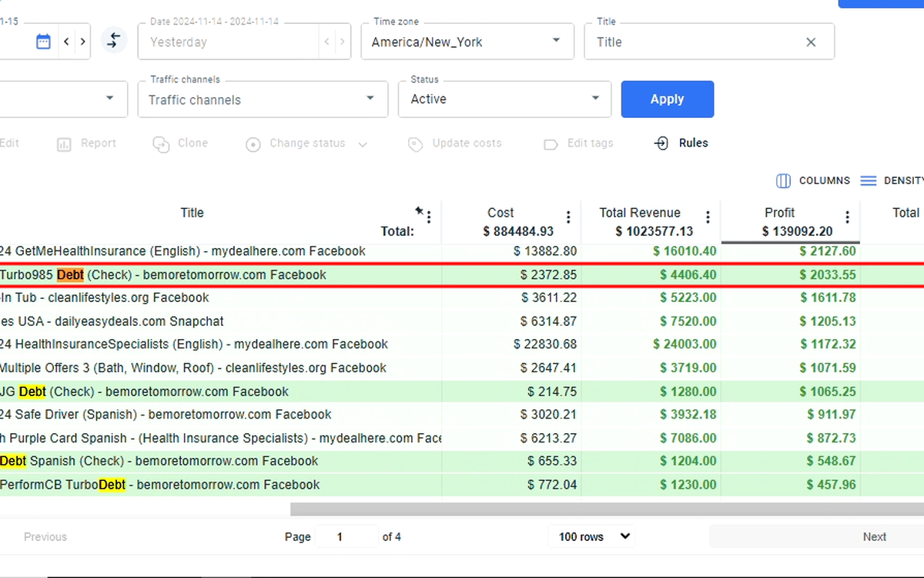Select the Safe Driver (Spanish) row
The height and width of the screenshot is (578, 924).
click(462, 415)
